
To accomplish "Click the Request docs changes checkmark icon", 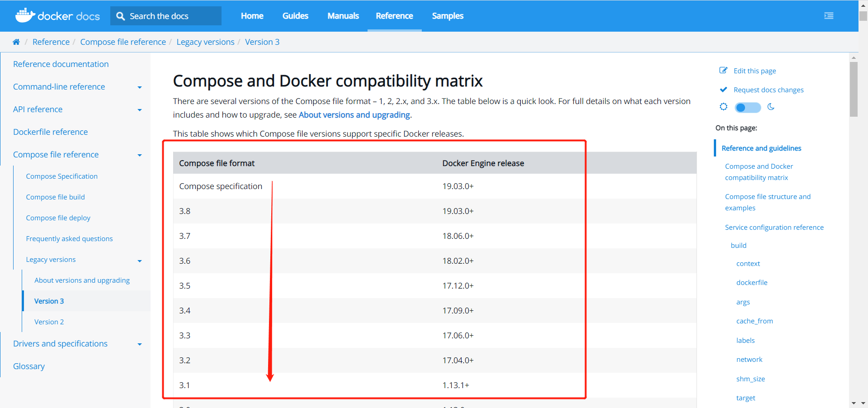I will coord(723,90).
